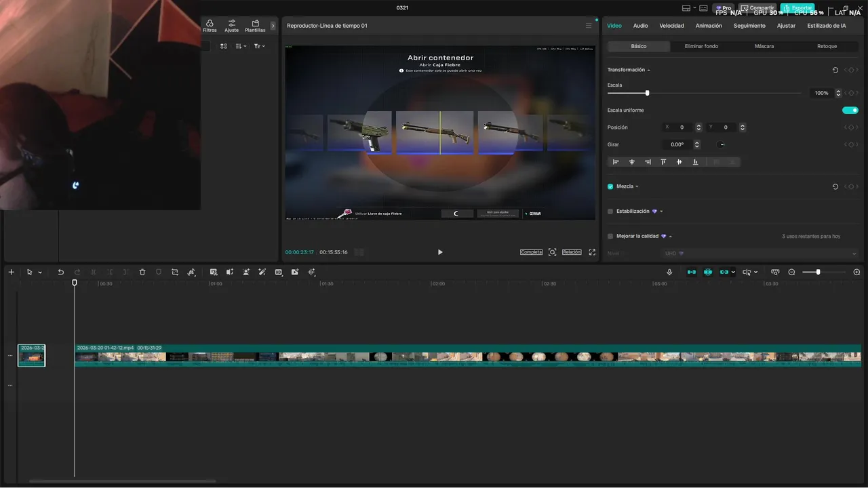Enable the Estabilización checkbox
This screenshot has width=868, height=488.
tap(610, 211)
